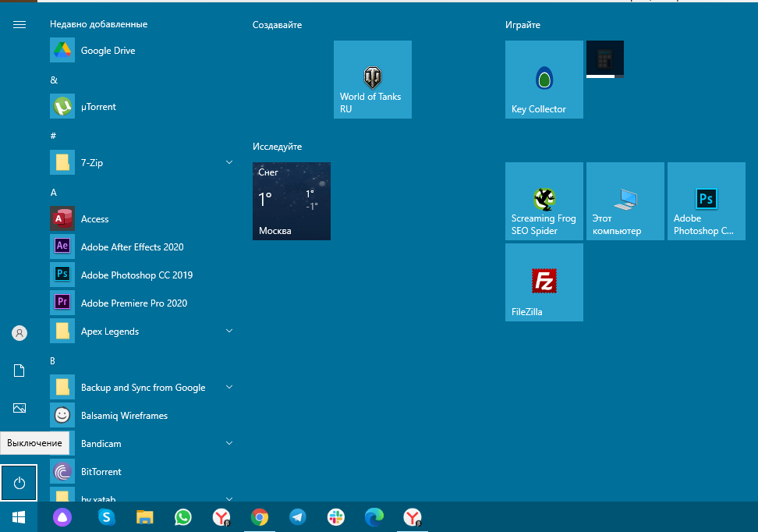Click the letter B section header

click(53, 361)
